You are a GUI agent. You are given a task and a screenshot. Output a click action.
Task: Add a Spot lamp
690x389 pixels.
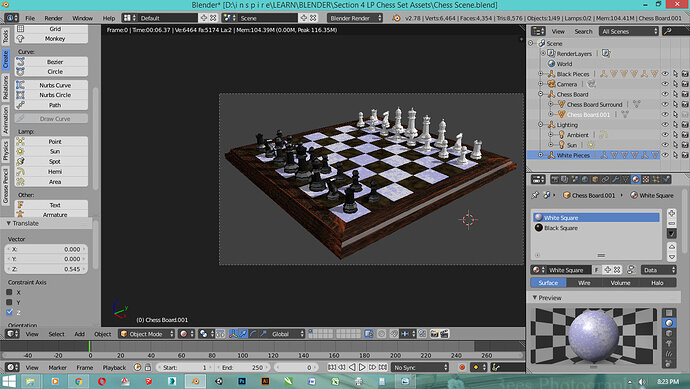pyautogui.click(x=51, y=161)
